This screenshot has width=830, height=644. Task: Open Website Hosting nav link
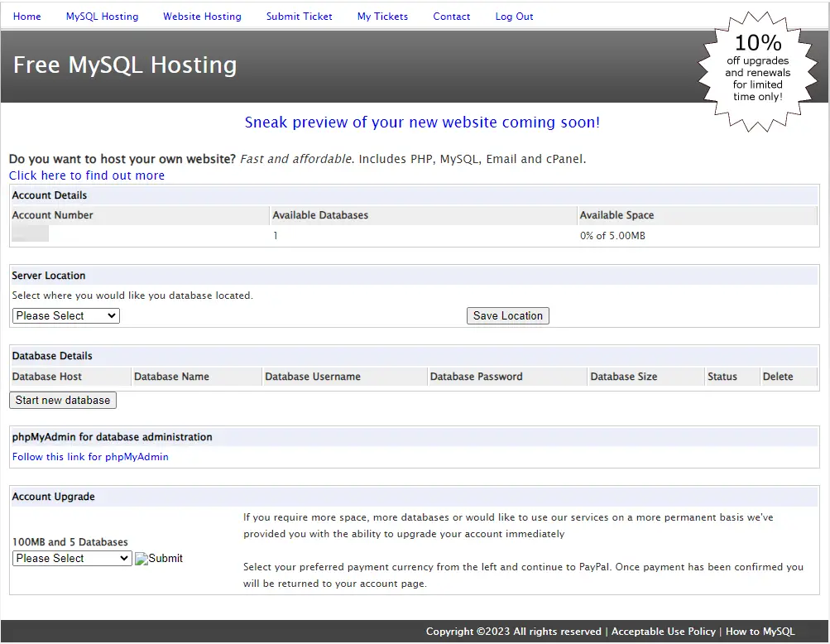[x=202, y=17]
